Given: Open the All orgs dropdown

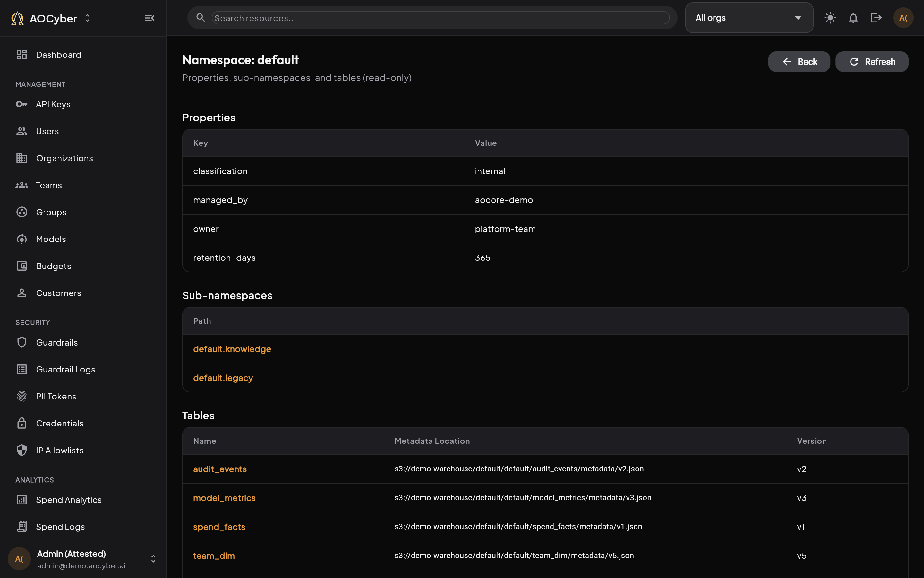Looking at the screenshot, I should [749, 18].
